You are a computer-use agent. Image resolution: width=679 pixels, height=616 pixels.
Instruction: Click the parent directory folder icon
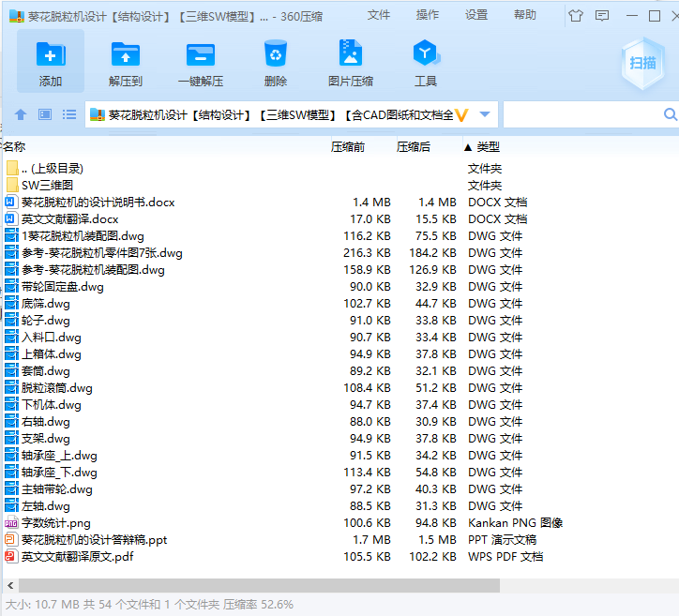coord(12,168)
